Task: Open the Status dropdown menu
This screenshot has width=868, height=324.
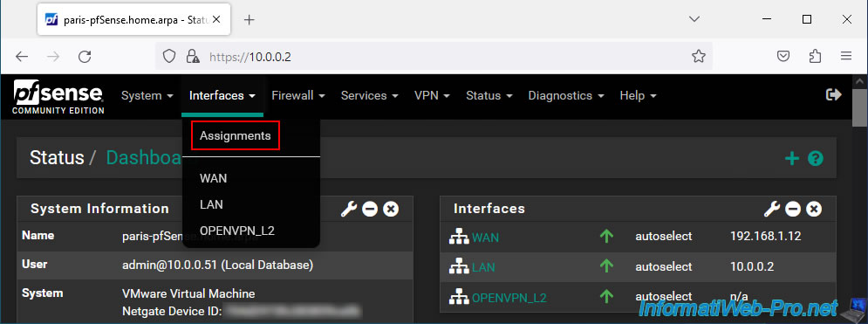Action: click(489, 96)
